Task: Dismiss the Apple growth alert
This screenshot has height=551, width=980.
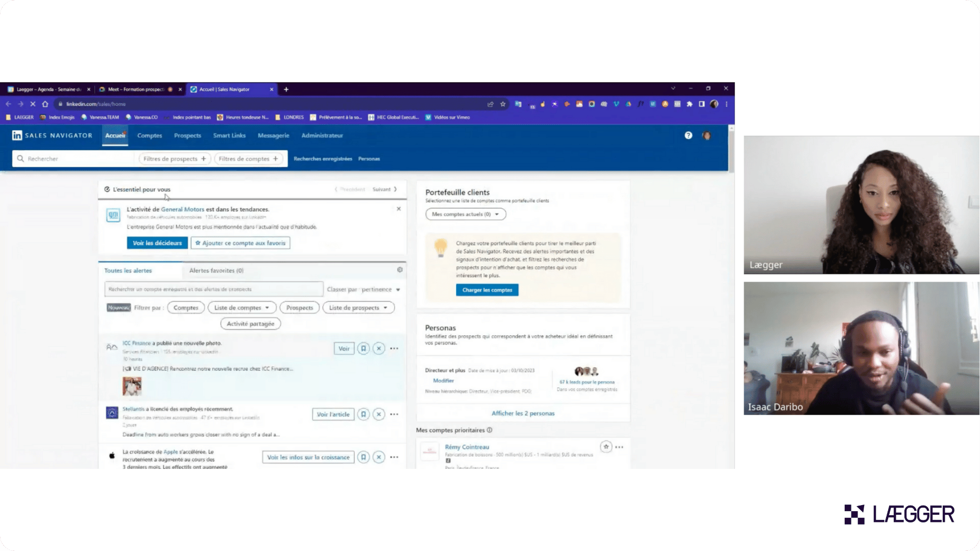Action: (x=379, y=457)
